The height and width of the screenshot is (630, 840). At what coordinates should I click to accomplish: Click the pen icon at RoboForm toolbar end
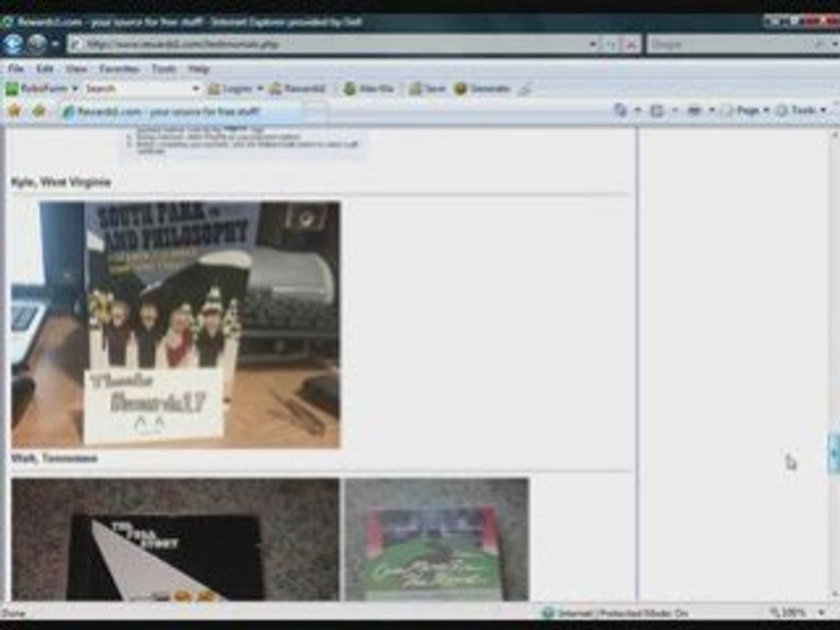pyautogui.click(x=525, y=89)
